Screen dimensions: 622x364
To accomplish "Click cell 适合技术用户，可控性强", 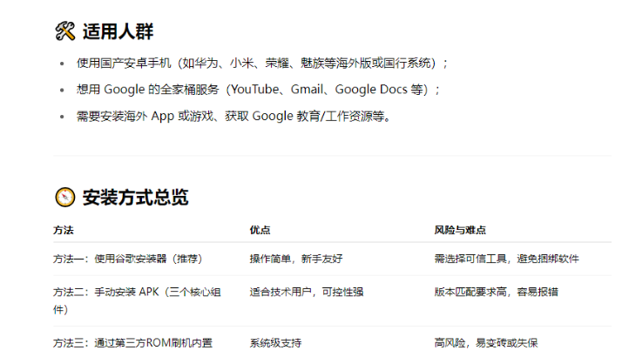I will [307, 293].
